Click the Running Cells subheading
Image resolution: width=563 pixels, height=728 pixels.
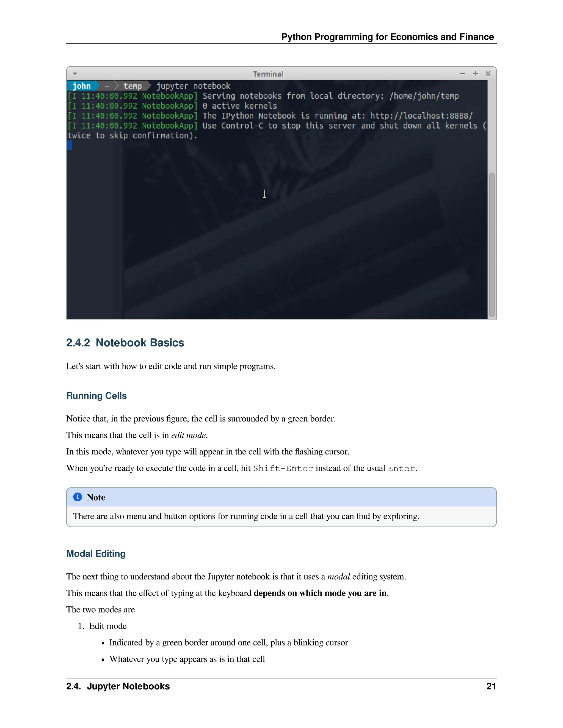(x=97, y=396)
